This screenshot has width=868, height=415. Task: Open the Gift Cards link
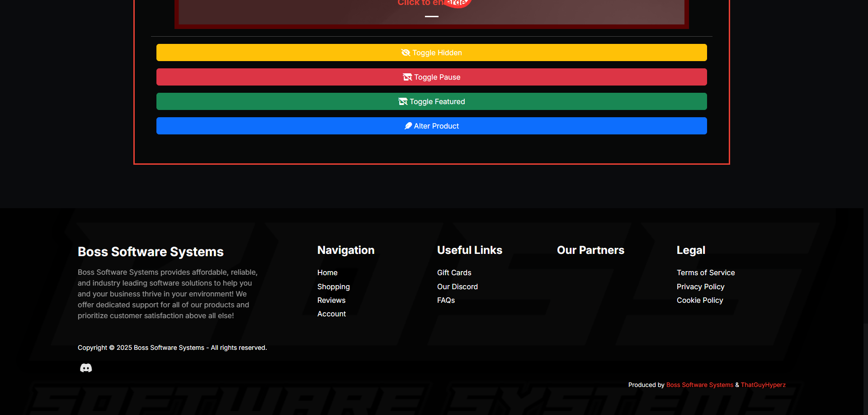pyautogui.click(x=454, y=272)
